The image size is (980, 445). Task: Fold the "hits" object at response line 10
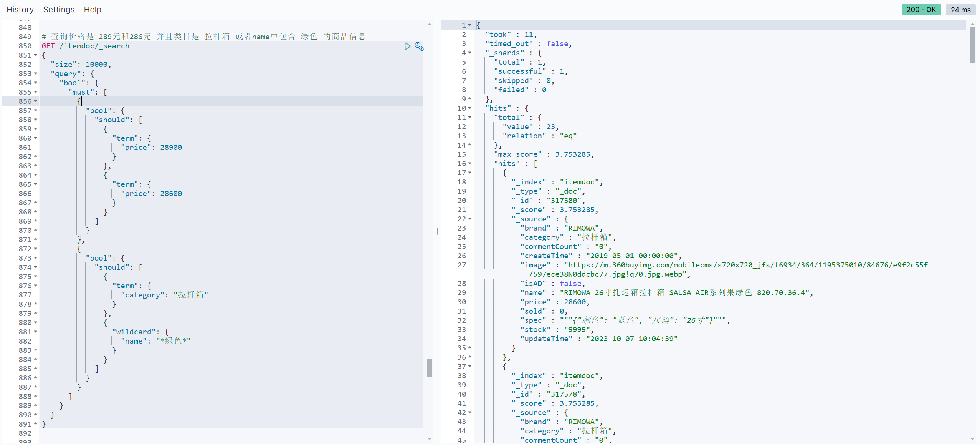470,108
